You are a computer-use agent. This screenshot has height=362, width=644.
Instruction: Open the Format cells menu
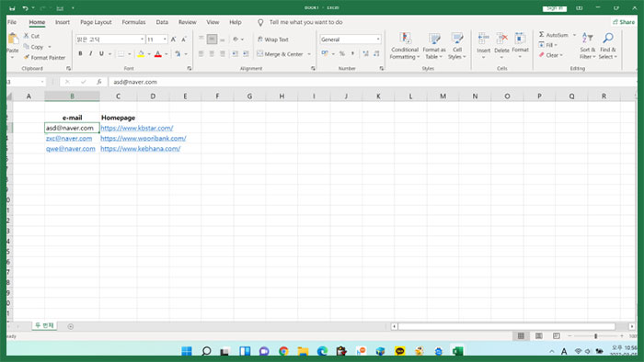[520, 45]
